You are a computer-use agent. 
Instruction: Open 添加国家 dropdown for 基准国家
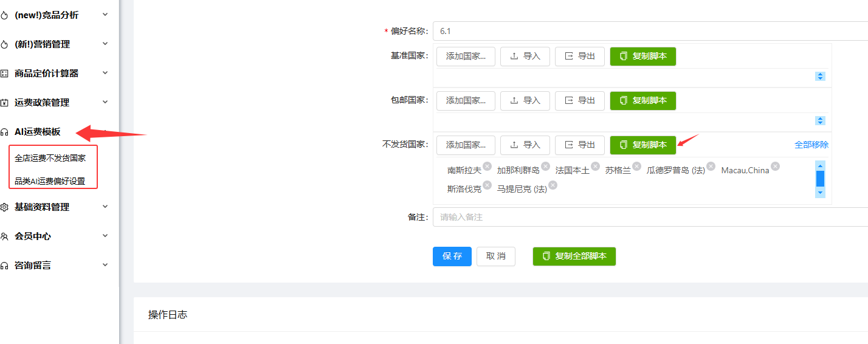[466, 57]
